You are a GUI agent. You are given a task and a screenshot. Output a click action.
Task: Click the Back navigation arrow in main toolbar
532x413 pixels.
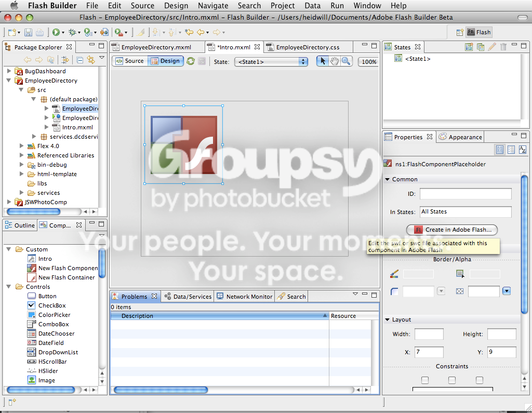(x=201, y=32)
